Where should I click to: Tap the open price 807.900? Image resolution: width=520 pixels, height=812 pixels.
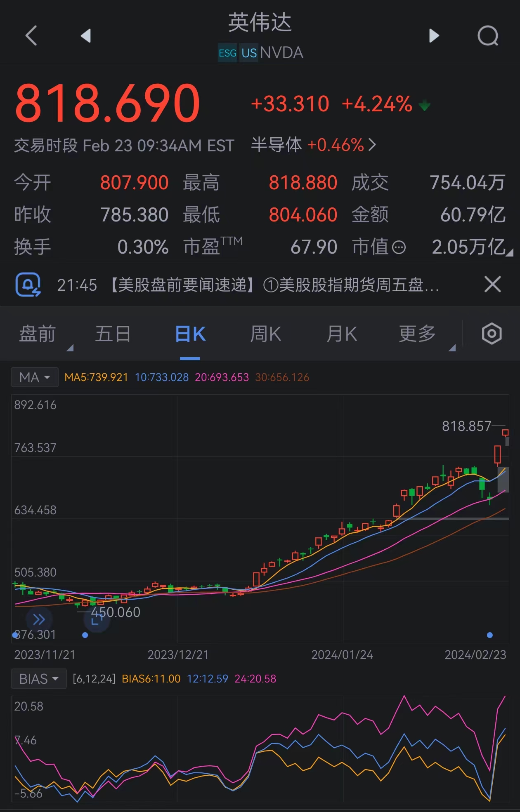pos(134,183)
